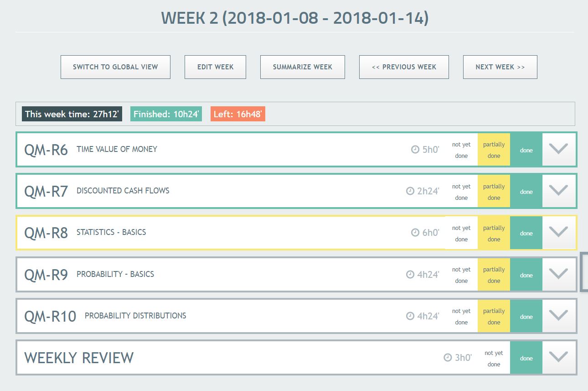588x391 pixels.
Task: Click the clock icon in the QM-R9 row
Action: point(410,275)
